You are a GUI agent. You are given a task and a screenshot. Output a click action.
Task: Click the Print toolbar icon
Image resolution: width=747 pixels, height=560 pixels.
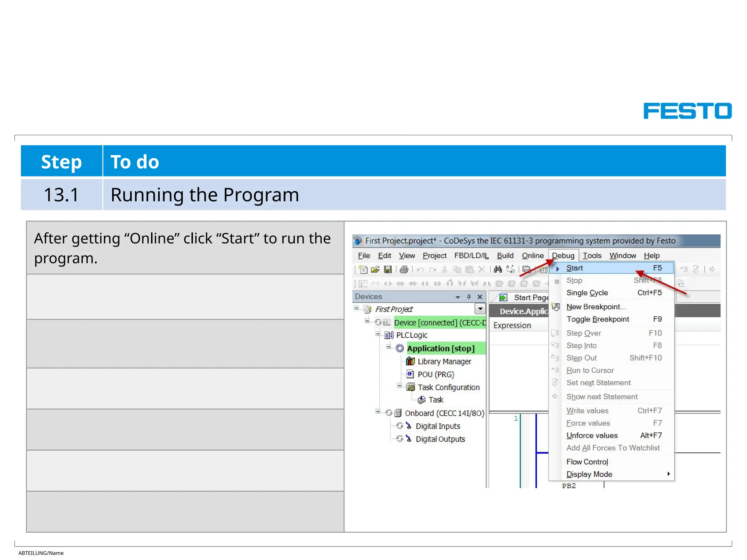(x=404, y=269)
